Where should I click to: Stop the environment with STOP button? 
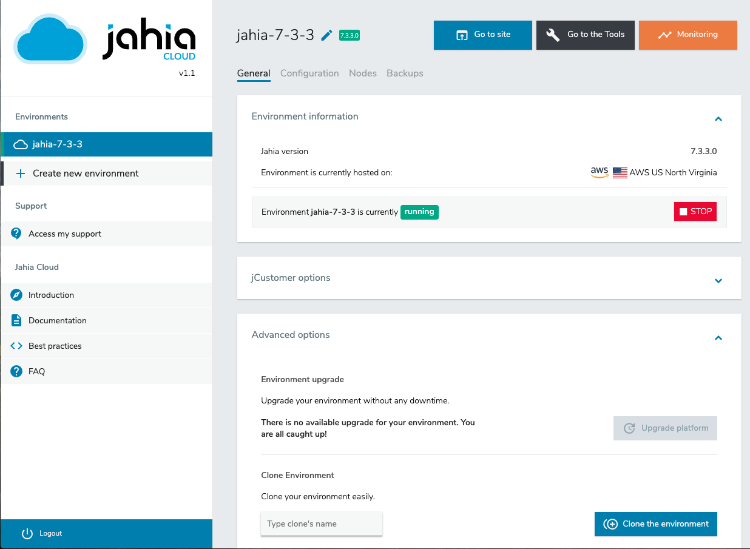695,211
